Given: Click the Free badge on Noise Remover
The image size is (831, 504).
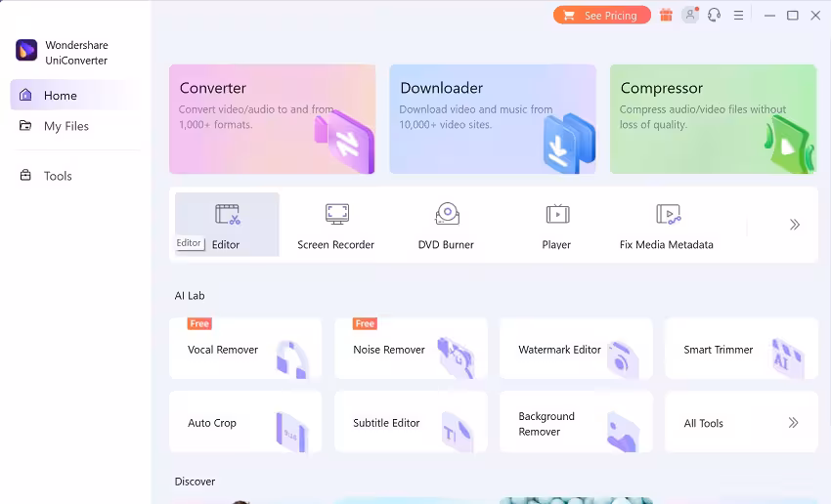Looking at the screenshot, I should click(x=365, y=323).
